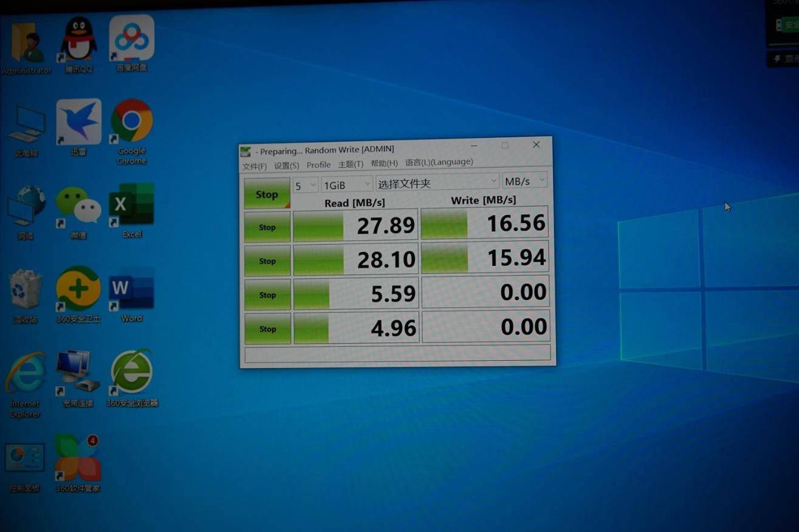Screen dimensions: 799x532
Task: Expand the 1GiB test size dropdown
Action: pyautogui.click(x=347, y=184)
